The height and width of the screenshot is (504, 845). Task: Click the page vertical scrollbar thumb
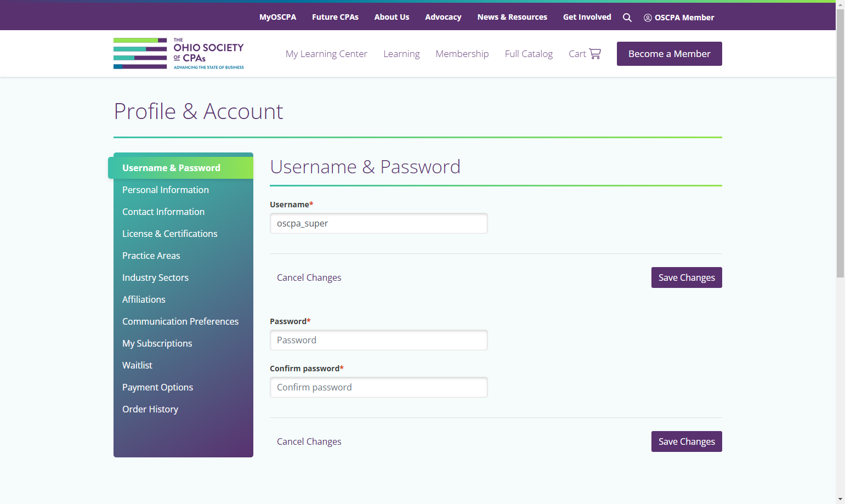point(840,143)
